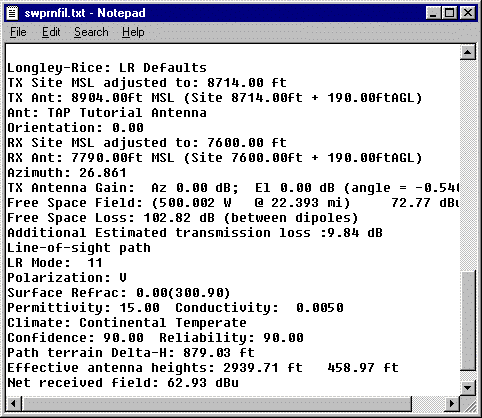Screen dimensions: 482x418
Task: Open the Edit menu
Action: coord(51,32)
